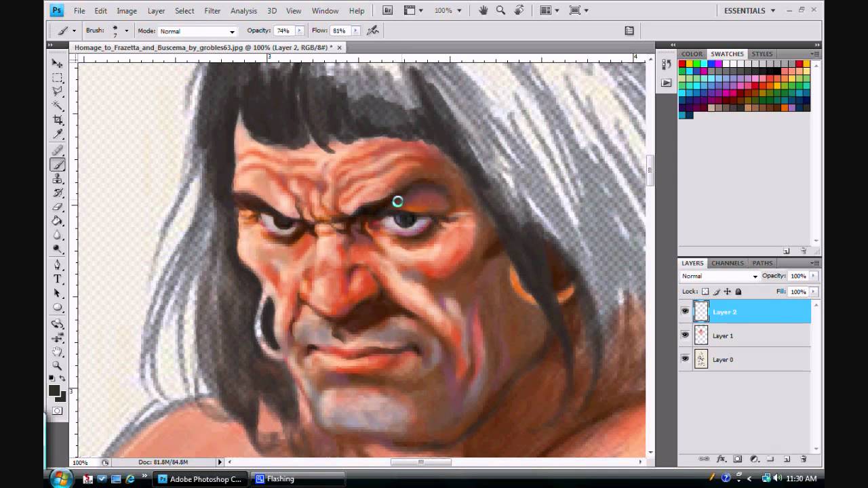
Task: Open the Brush preset picker arrow
Action: coord(126,31)
